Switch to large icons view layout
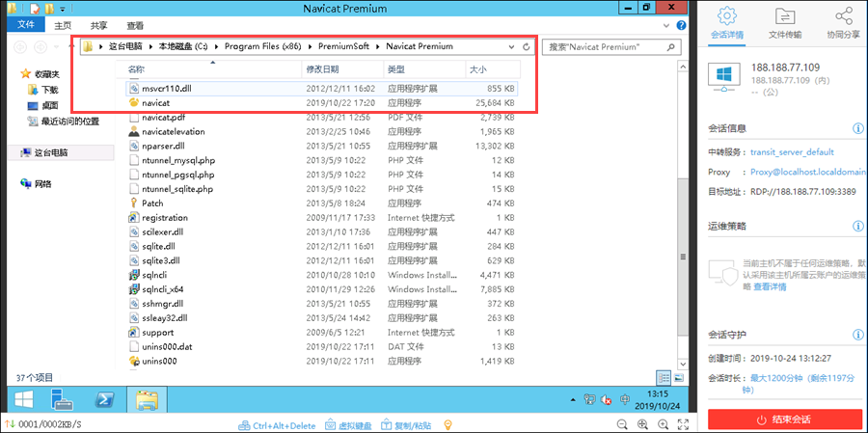 click(678, 377)
